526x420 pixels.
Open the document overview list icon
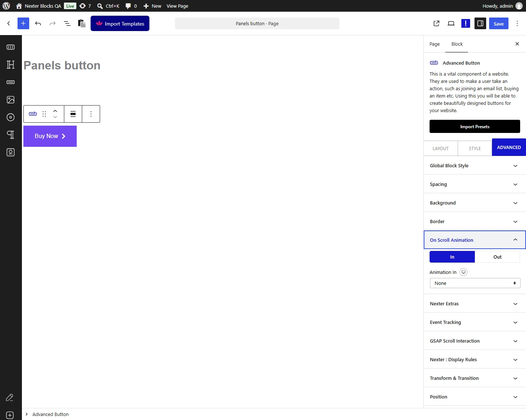tap(67, 23)
